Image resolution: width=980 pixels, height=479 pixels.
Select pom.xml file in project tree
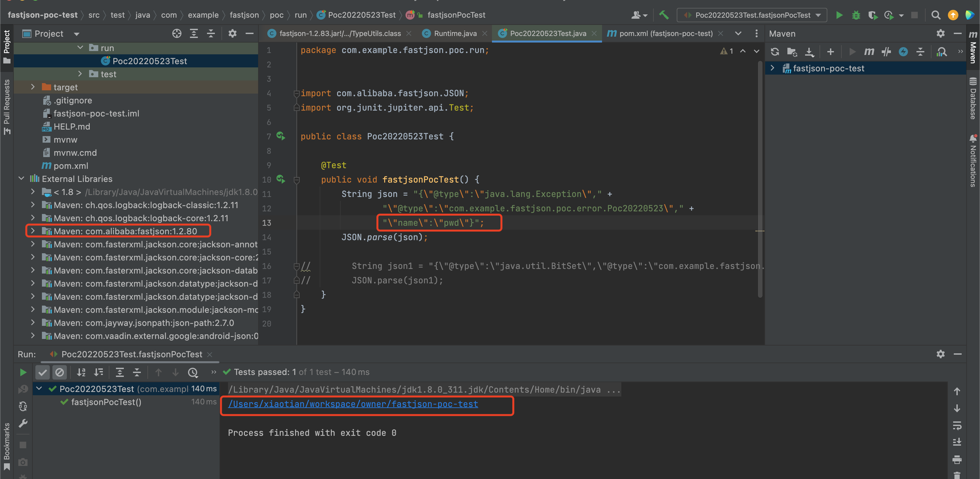point(71,166)
